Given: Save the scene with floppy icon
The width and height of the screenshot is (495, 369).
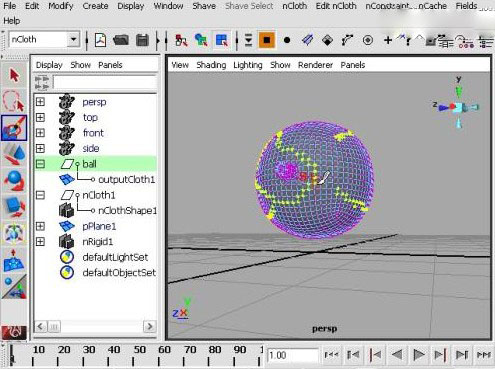Looking at the screenshot, I should click(142, 40).
